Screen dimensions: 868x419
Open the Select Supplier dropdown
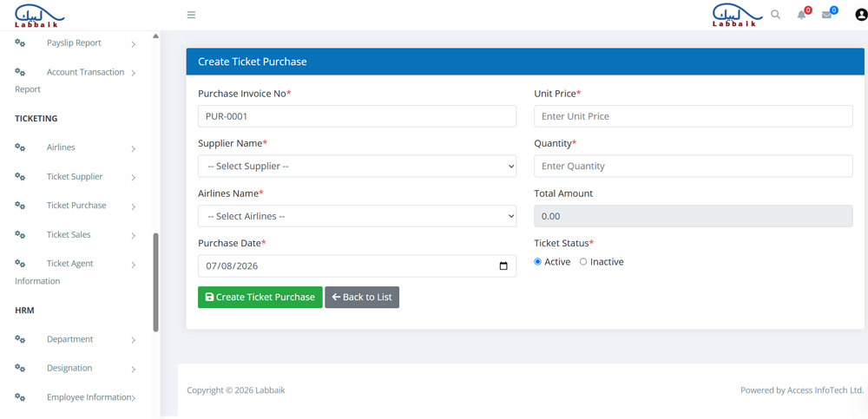[357, 166]
